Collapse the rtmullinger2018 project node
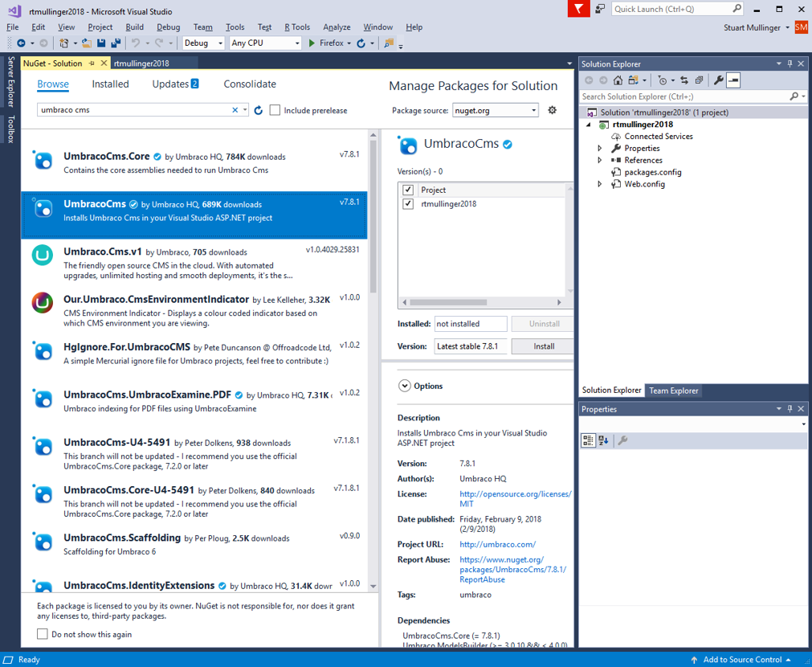 [588, 125]
